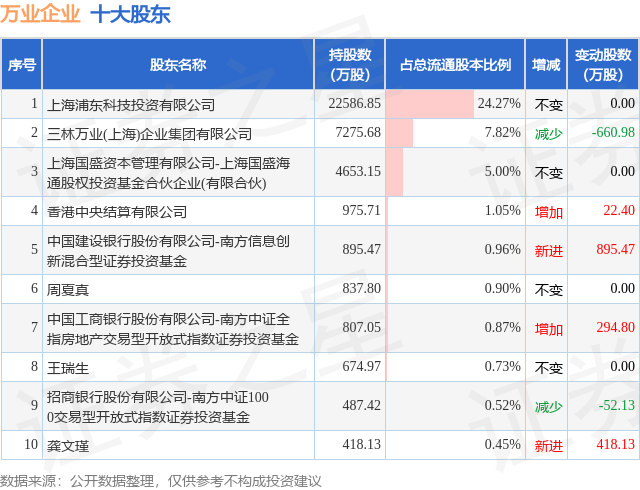The height and width of the screenshot is (490, 640).
Task: Click the 22586.85 shares value
Action: (354, 104)
